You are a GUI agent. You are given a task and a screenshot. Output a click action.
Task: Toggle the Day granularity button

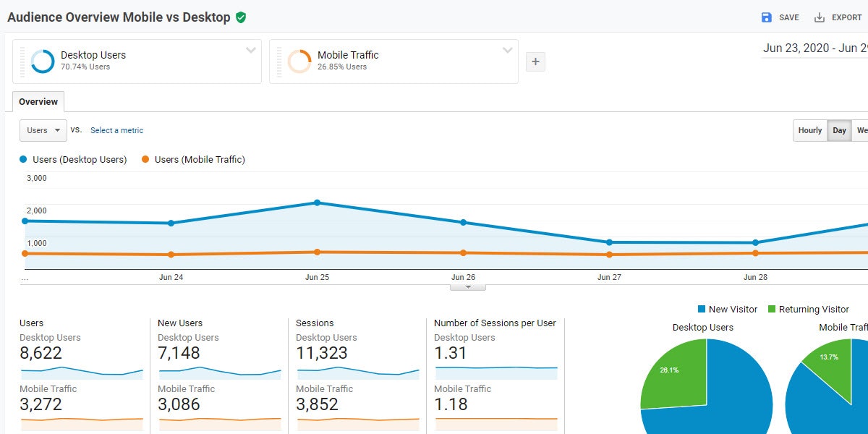[x=839, y=130]
